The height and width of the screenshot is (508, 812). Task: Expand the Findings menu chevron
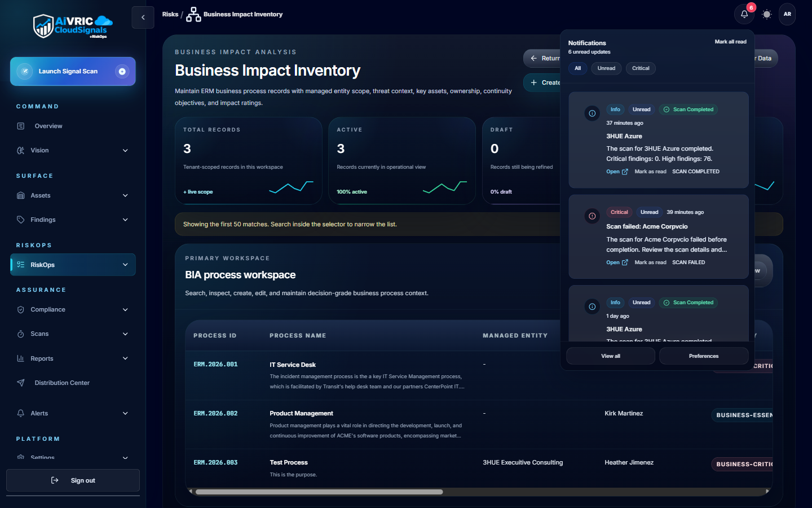[x=125, y=220]
